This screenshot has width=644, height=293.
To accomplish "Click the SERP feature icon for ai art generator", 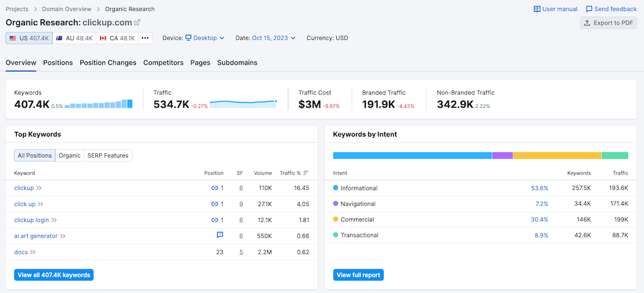I will (220, 235).
